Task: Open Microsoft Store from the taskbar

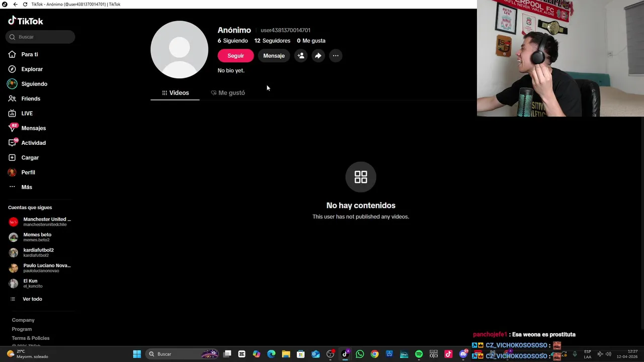Action: pyautogui.click(x=301, y=354)
